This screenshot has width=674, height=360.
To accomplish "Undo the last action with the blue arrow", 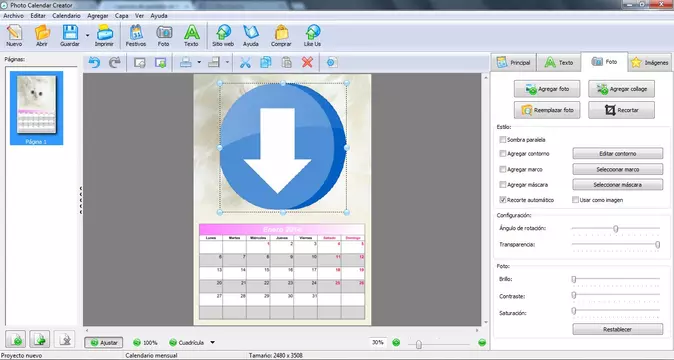I will [94, 63].
